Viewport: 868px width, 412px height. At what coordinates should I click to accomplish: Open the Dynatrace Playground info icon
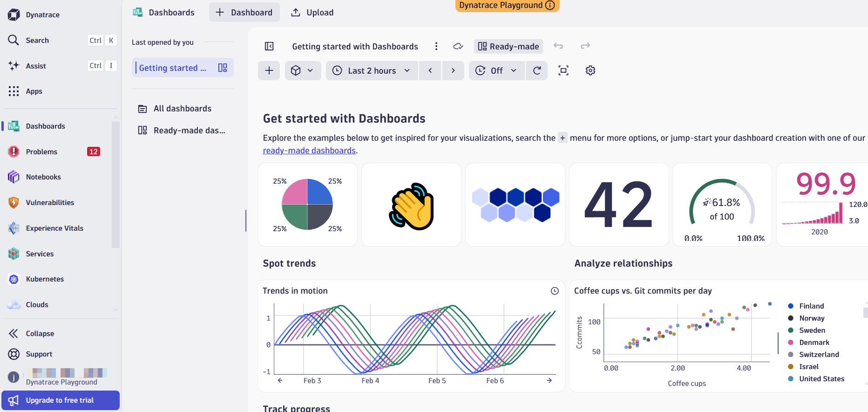(550, 5)
